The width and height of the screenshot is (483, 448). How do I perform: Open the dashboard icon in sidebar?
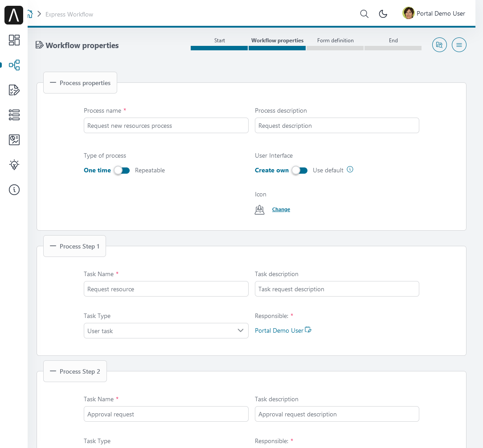(14, 40)
